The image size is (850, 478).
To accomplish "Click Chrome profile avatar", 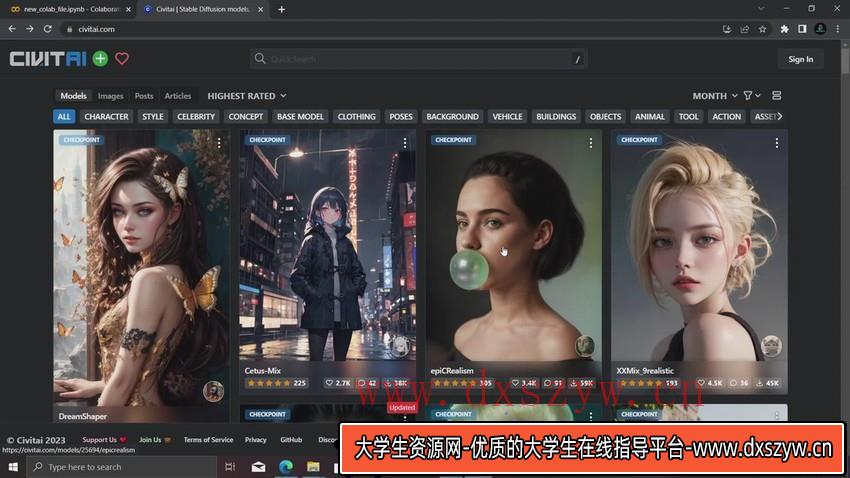I will [x=820, y=29].
